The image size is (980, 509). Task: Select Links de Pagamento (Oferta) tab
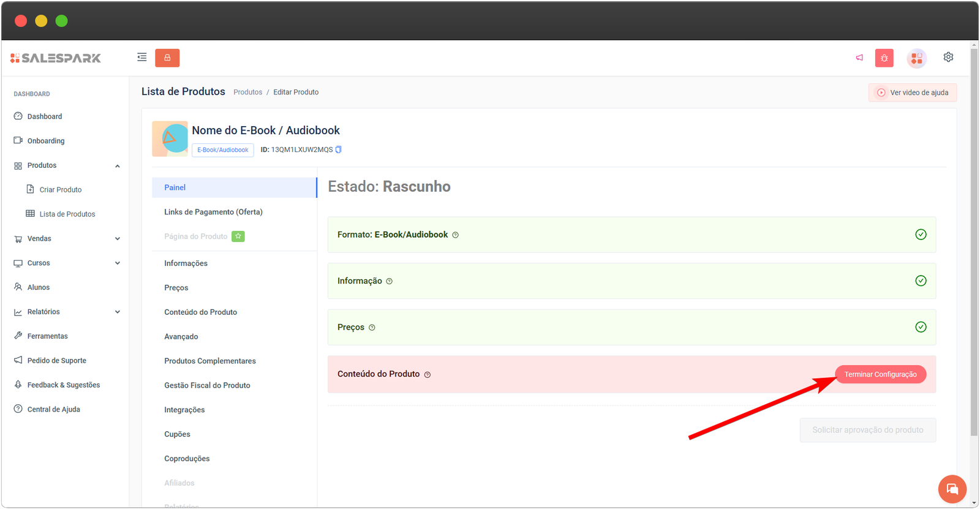213,212
